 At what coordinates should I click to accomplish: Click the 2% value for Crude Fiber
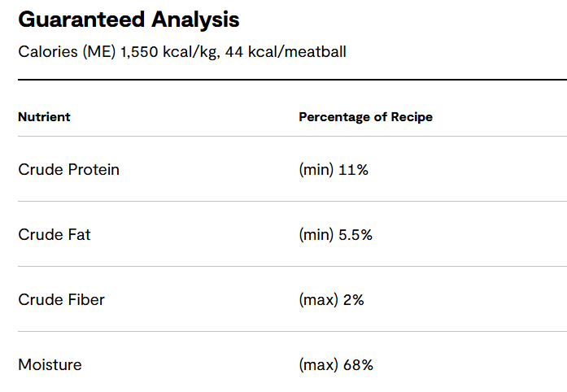point(353,300)
